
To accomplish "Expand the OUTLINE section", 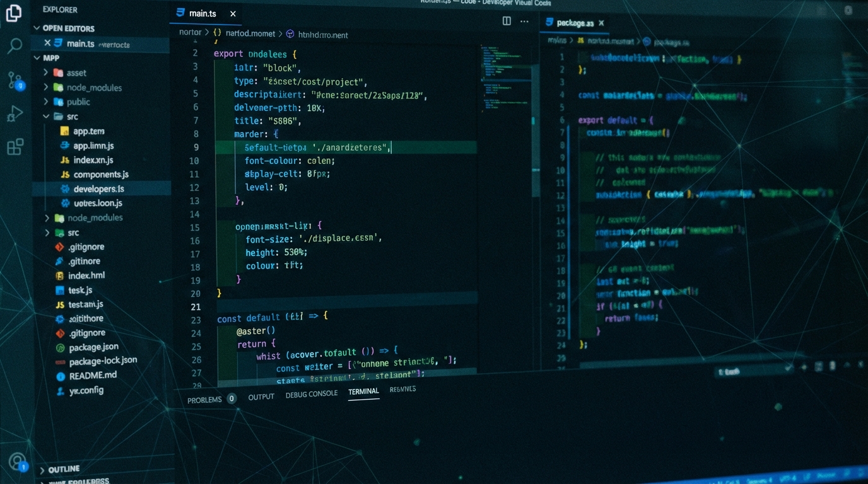I will point(63,470).
